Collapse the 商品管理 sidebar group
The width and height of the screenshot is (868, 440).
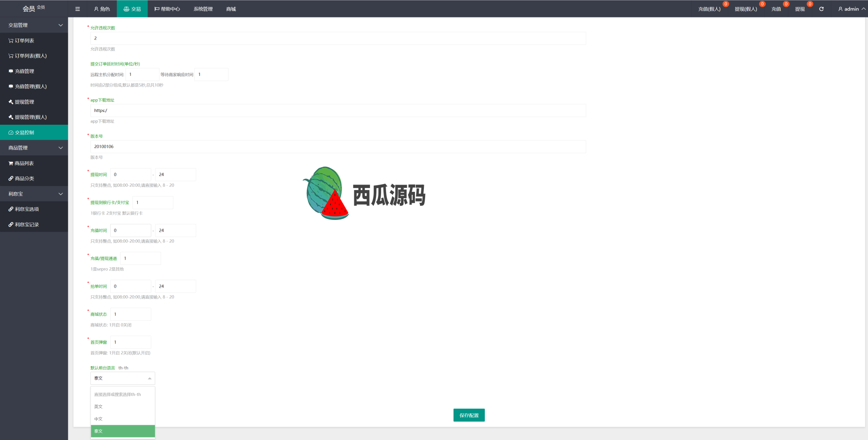click(x=34, y=148)
